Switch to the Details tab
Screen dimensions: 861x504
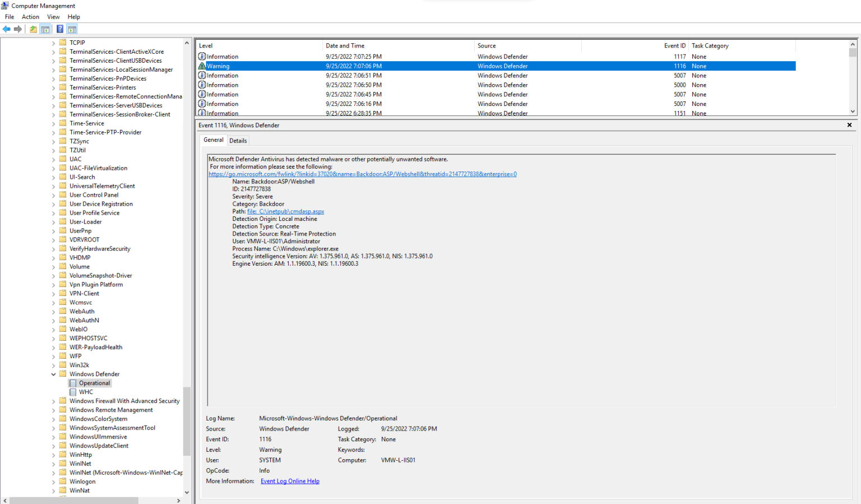[x=238, y=140]
